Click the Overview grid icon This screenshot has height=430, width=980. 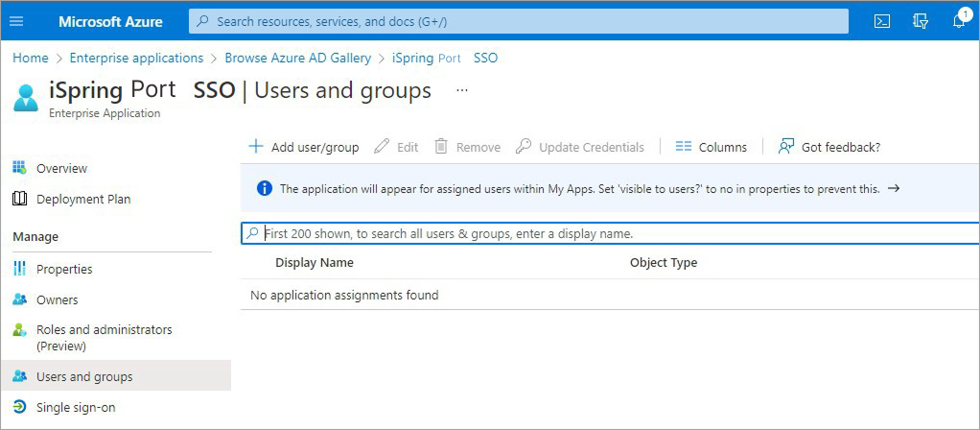pos(19,168)
